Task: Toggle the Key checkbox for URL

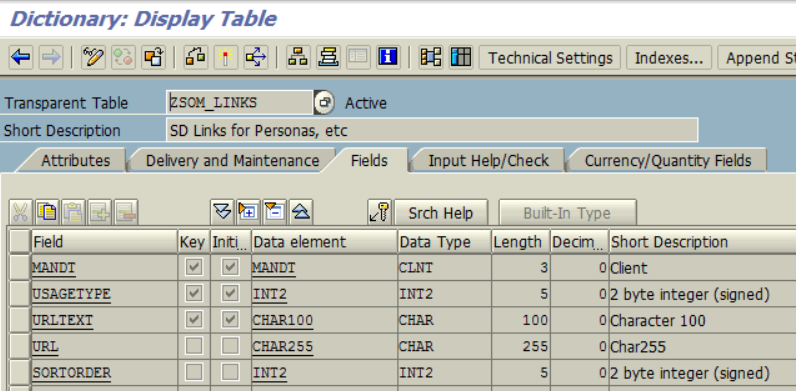Action: pos(193,346)
